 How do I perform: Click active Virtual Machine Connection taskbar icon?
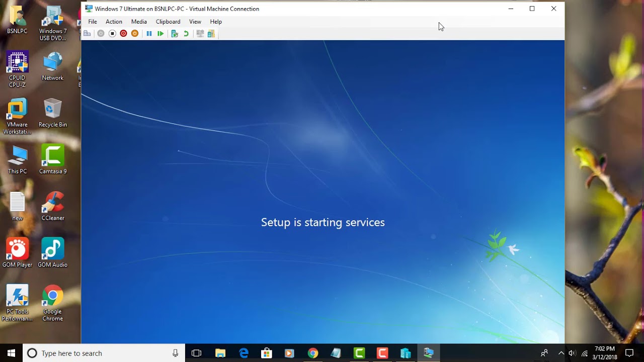429,353
